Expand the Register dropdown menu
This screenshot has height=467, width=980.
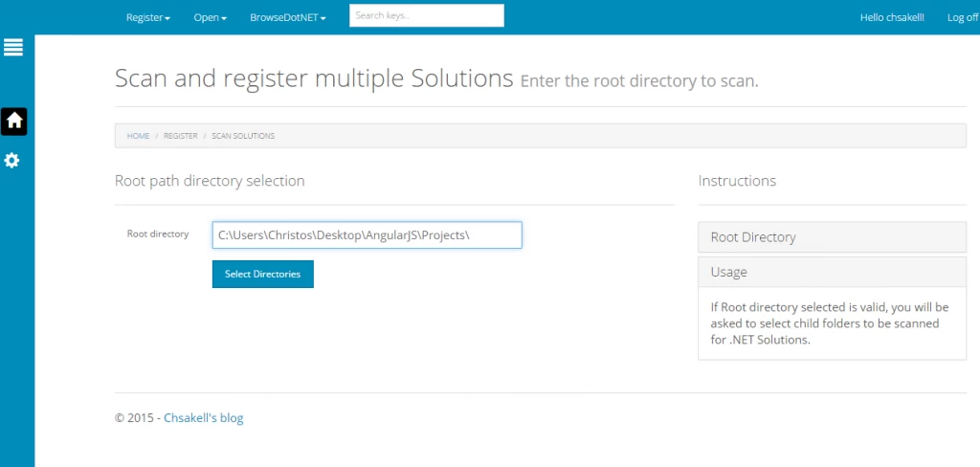pos(147,17)
